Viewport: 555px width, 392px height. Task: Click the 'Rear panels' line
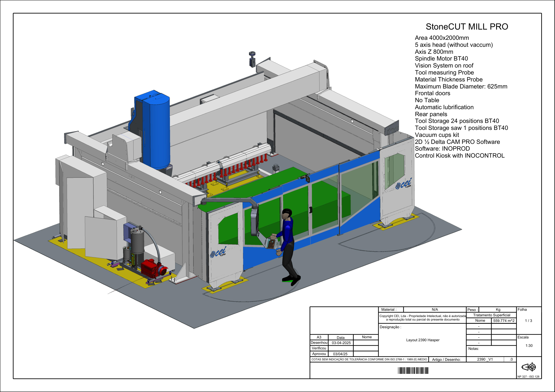coord(431,114)
